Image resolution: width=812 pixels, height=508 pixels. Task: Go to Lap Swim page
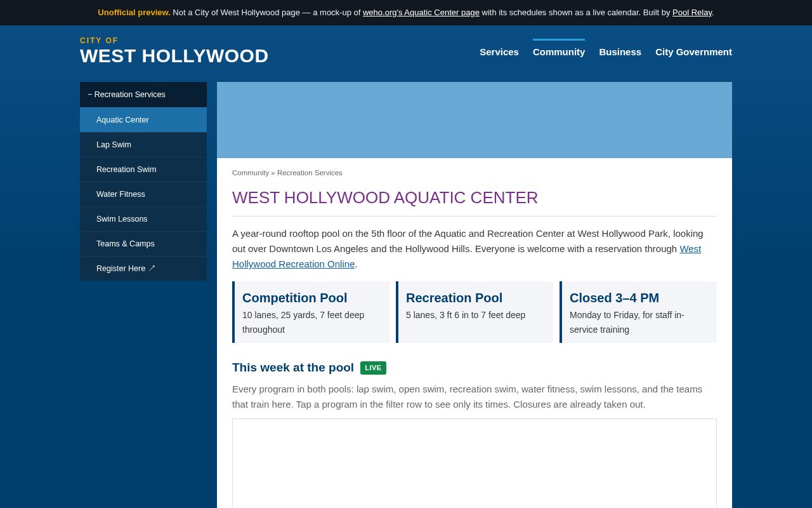tap(143, 145)
